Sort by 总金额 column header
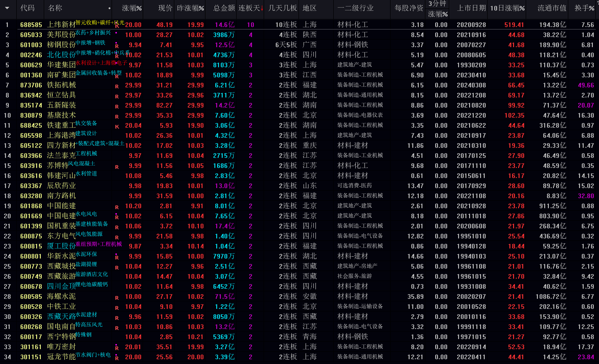 pyautogui.click(x=224, y=8)
